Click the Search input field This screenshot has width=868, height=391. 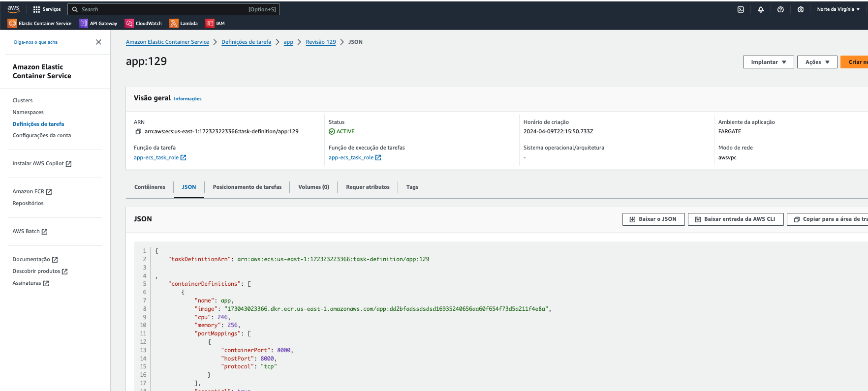tap(174, 9)
